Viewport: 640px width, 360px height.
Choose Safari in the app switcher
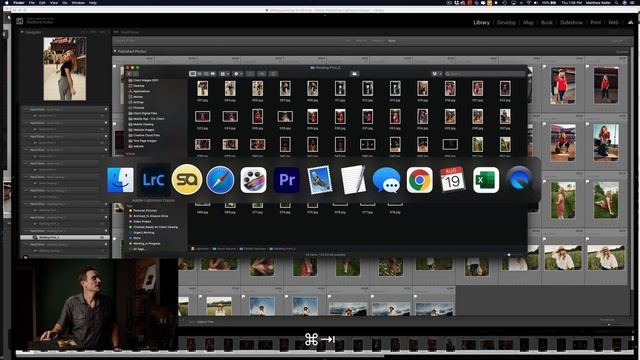(220, 180)
